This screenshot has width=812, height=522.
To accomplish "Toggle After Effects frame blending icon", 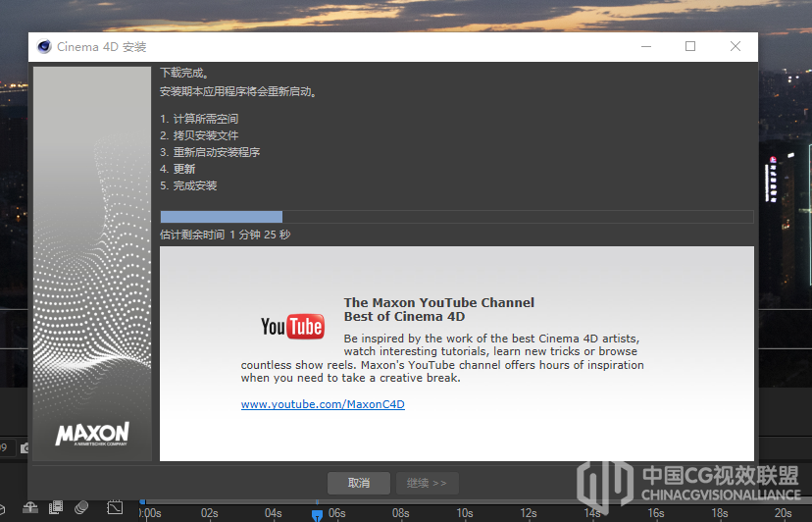I will click(x=56, y=507).
